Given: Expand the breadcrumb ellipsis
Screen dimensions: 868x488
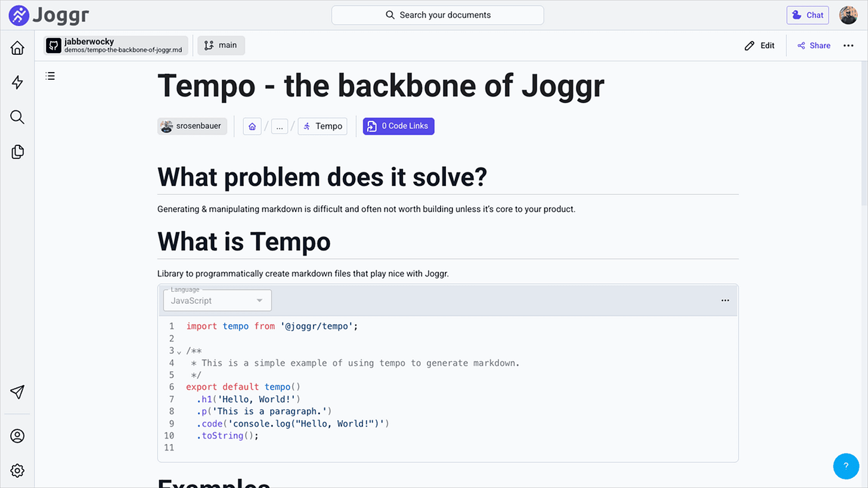Looking at the screenshot, I should (x=280, y=126).
